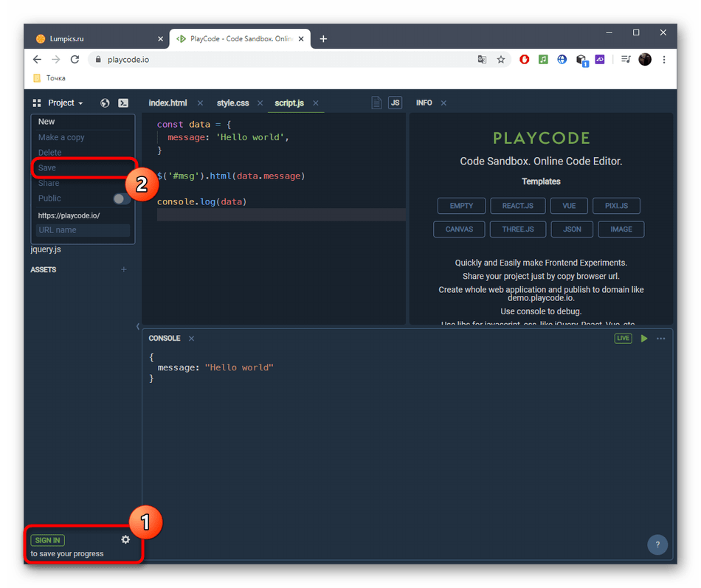
Task: Click the translate page icon in address bar
Action: coord(482,60)
